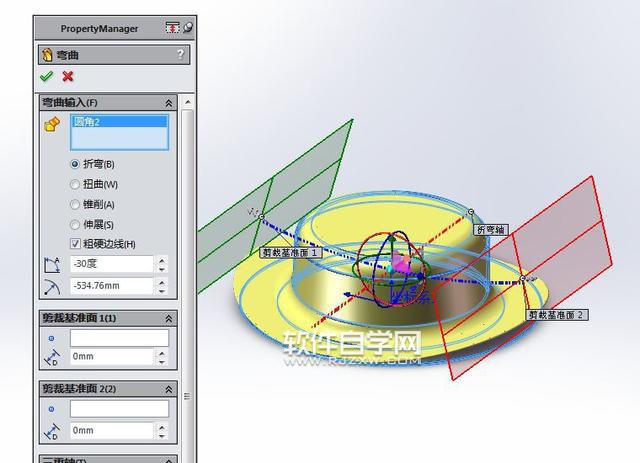640x463 pixels.
Task: Increase trim plane 2 distance 0mm spinner up
Action: pos(162,427)
